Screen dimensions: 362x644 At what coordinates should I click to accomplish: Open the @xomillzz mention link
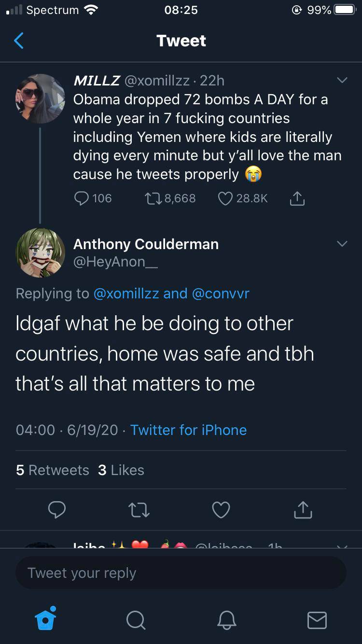pyautogui.click(x=126, y=293)
